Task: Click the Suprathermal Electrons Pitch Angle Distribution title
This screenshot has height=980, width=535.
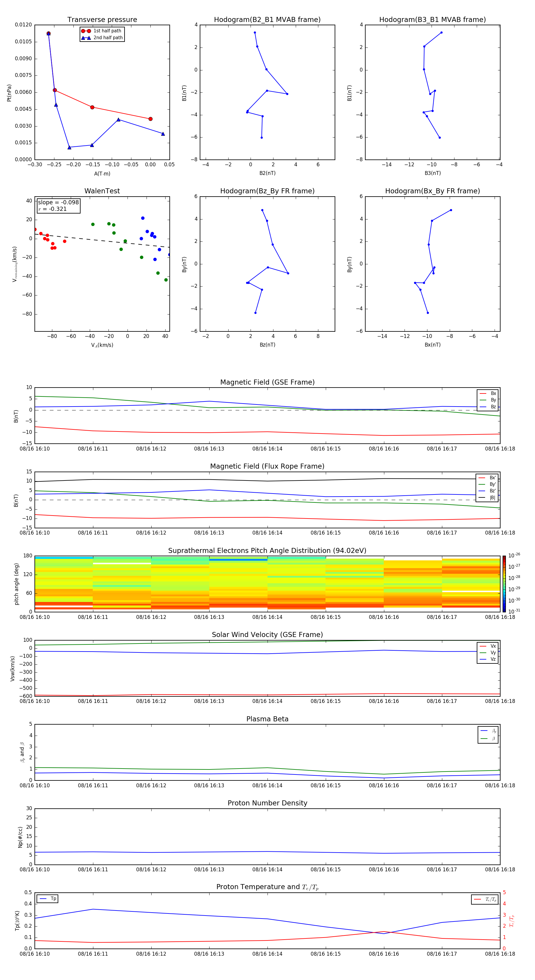Action: pos(267,551)
